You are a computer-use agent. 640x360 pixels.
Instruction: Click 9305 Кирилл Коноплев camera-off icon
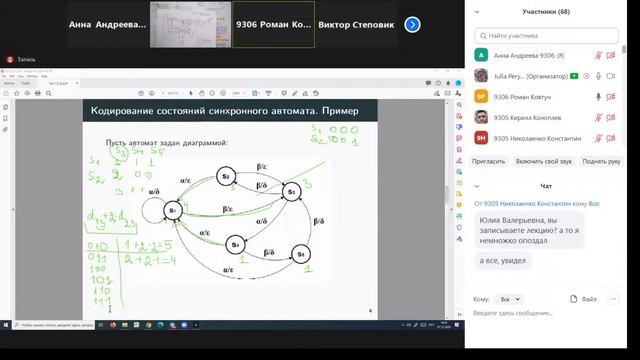click(x=611, y=118)
